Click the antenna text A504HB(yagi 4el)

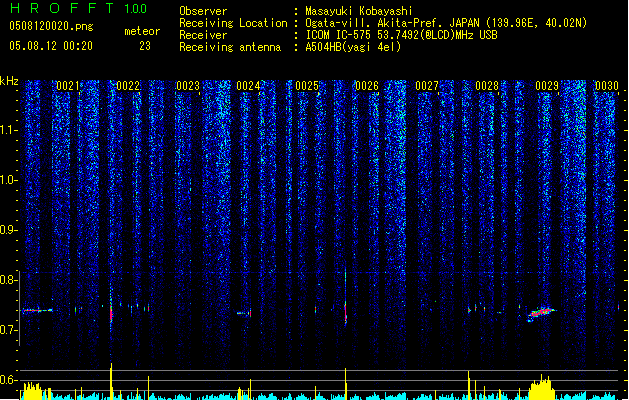click(353, 47)
